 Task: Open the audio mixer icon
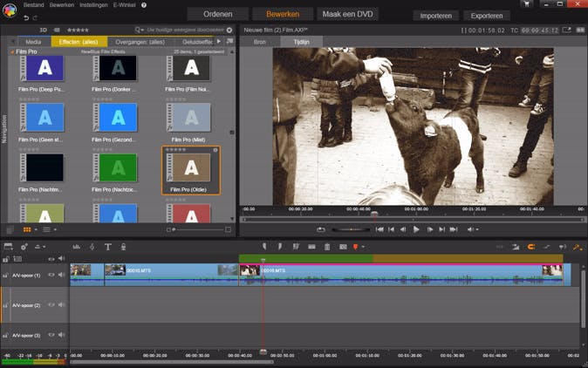[77, 248]
